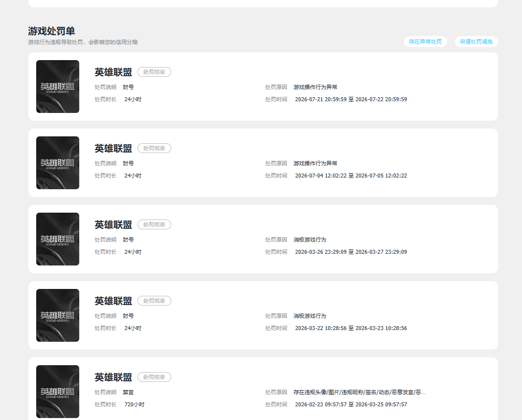
Task: Click 处罚结束 badge on 2026-03-26 card
Action: click(154, 224)
